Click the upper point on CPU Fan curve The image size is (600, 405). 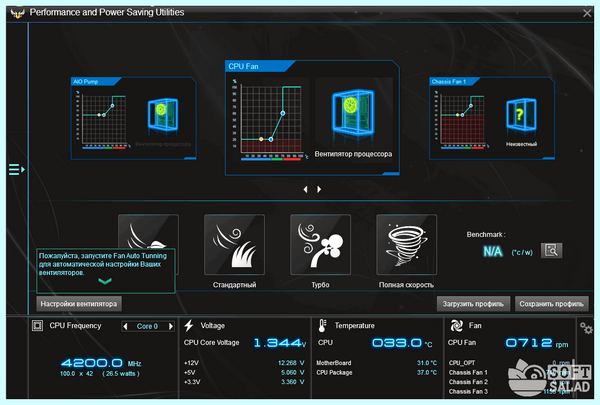coord(283,113)
